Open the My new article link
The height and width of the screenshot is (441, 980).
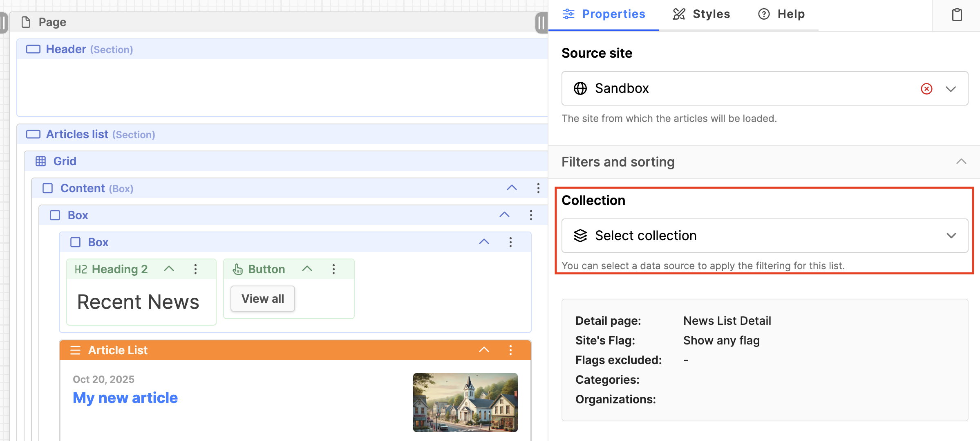[x=125, y=398]
